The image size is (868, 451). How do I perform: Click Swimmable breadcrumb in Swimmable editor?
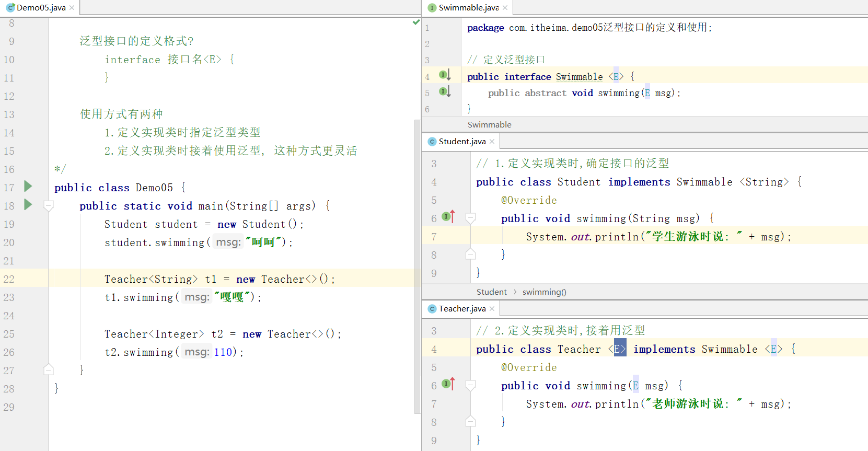click(490, 124)
